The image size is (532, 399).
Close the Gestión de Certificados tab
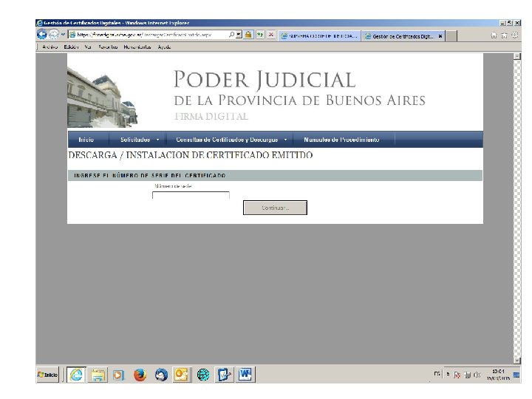(x=440, y=36)
